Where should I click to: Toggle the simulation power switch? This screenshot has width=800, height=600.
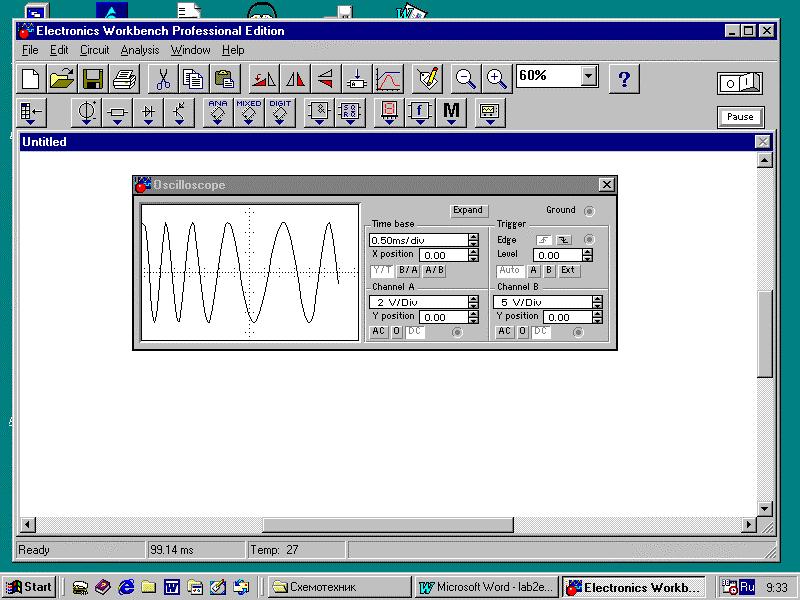pos(740,83)
